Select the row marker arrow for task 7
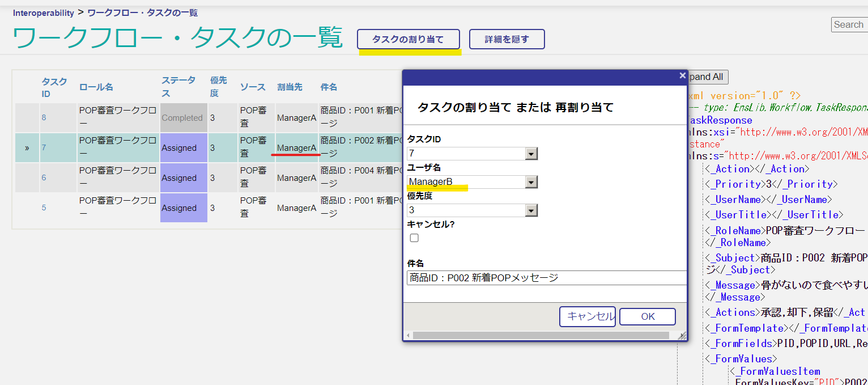 tap(27, 148)
